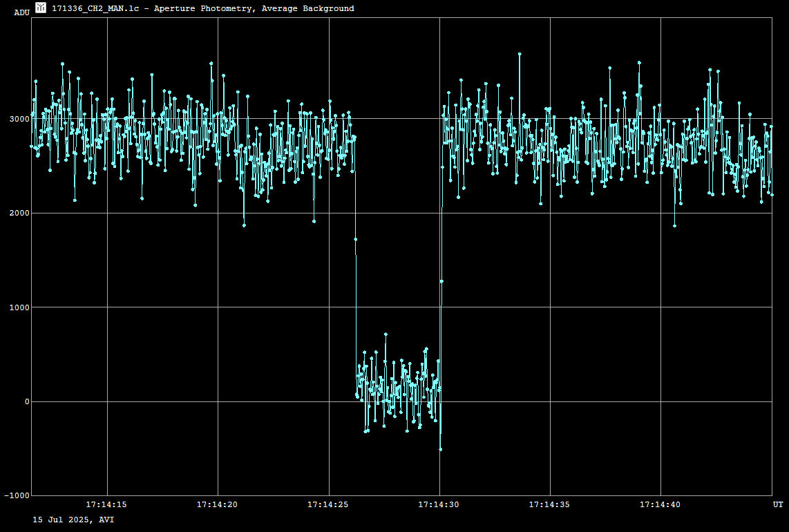
Task: Click the ADU axis unit label
Action: point(21,12)
